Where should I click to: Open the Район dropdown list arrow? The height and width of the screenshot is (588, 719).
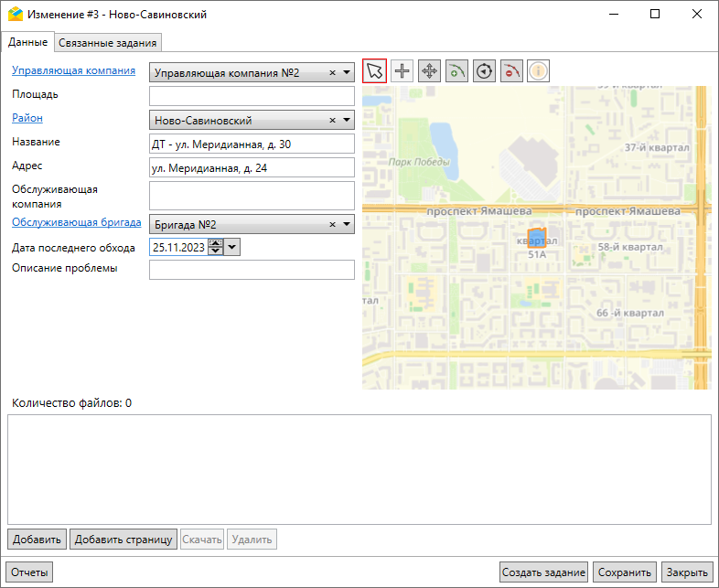click(347, 120)
